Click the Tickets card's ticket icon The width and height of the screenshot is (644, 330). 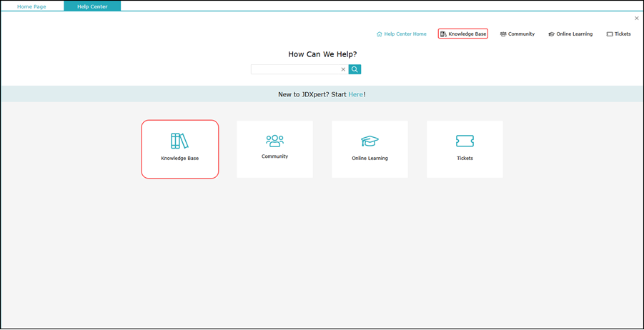(465, 141)
